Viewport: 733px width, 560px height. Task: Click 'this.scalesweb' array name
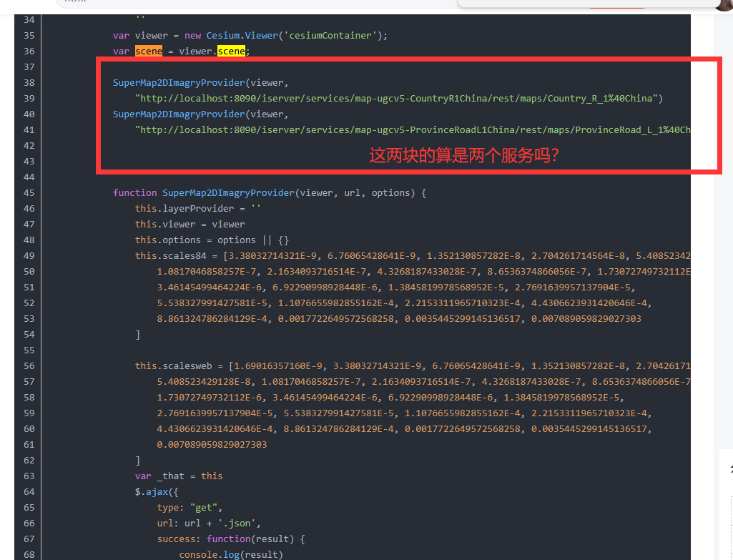click(174, 366)
